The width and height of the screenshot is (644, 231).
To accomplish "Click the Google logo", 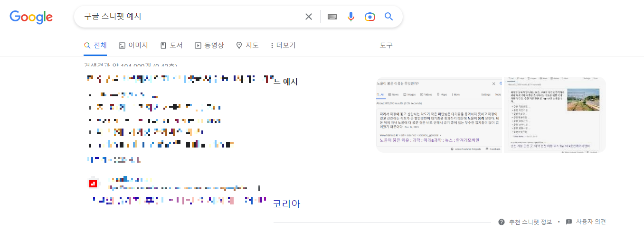I will coord(31,17).
